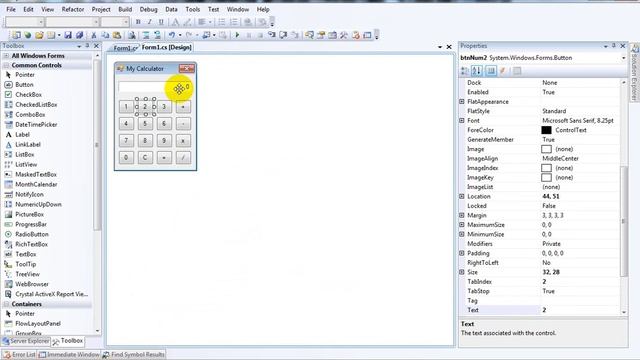The width and height of the screenshot is (640, 360).
Task: Click the Italic formatting icon
Action: [x=149, y=22]
